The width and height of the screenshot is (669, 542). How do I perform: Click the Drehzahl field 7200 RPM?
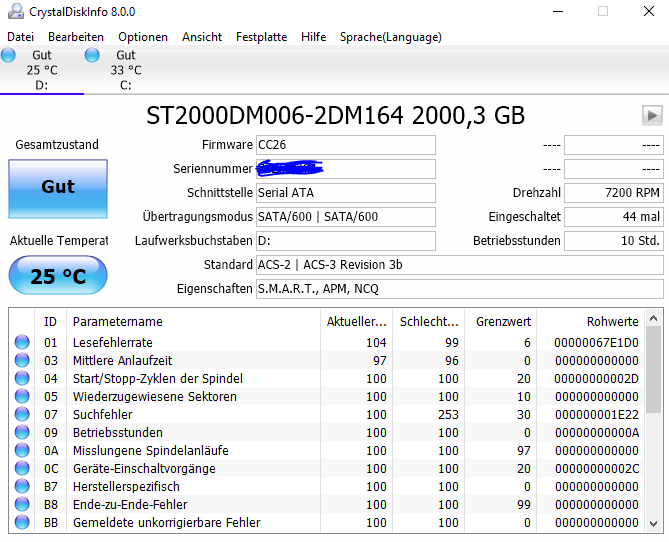614,193
